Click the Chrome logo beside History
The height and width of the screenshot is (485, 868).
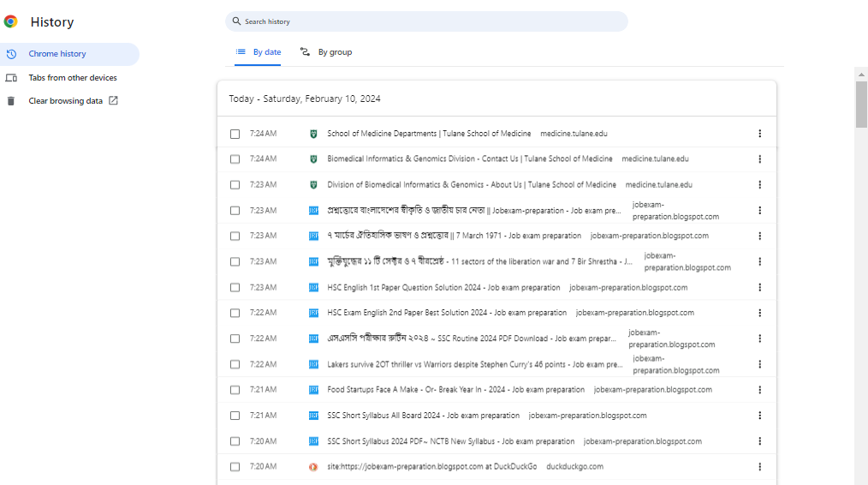coord(10,21)
